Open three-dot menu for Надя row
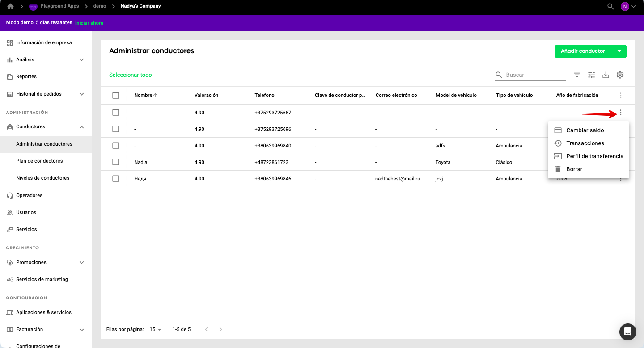 point(620,180)
